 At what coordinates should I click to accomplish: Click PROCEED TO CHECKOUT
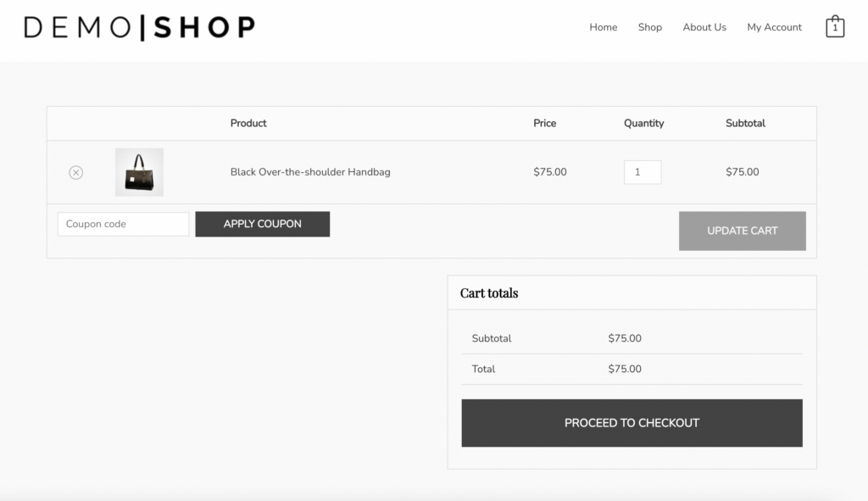click(x=632, y=422)
